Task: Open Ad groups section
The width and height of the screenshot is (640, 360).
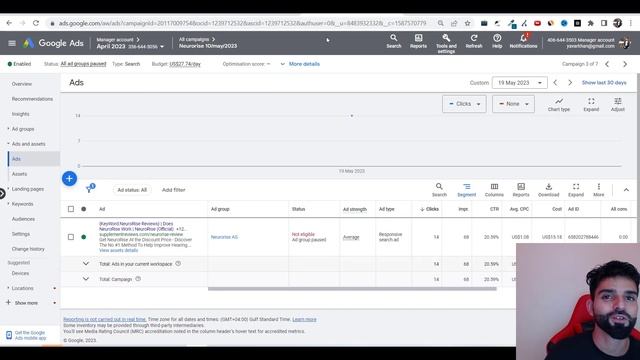Action: tap(23, 129)
